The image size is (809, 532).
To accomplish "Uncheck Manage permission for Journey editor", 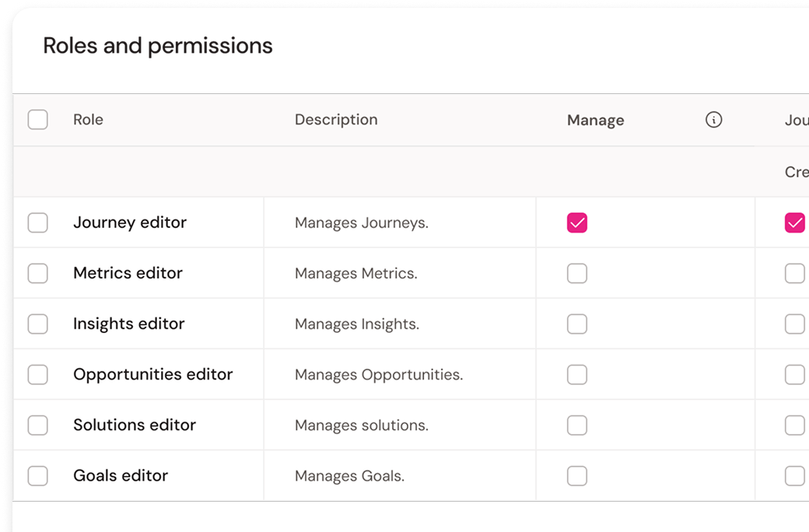I will point(577,223).
